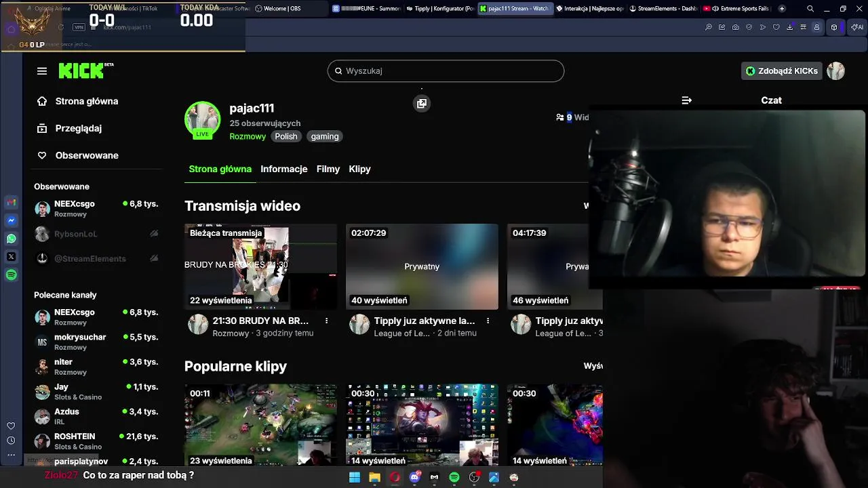The image size is (868, 488).
Task: Switch to StreamElements Dashboard browser tab
Action: 663,9
